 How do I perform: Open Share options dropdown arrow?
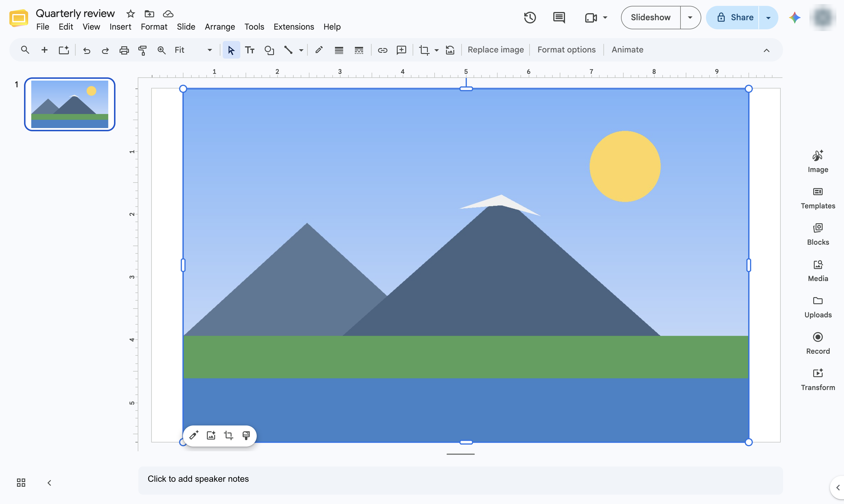(768, 17)
